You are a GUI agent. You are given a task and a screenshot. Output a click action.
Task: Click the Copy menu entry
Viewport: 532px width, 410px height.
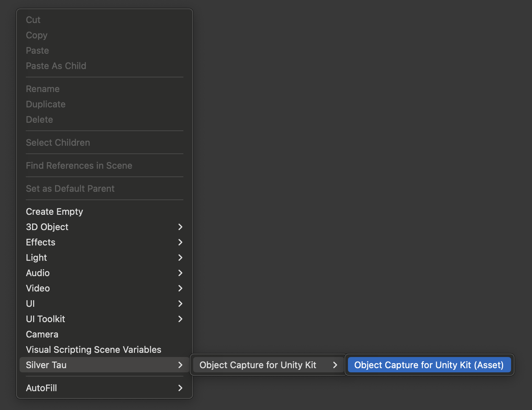[x=105, y=35]
